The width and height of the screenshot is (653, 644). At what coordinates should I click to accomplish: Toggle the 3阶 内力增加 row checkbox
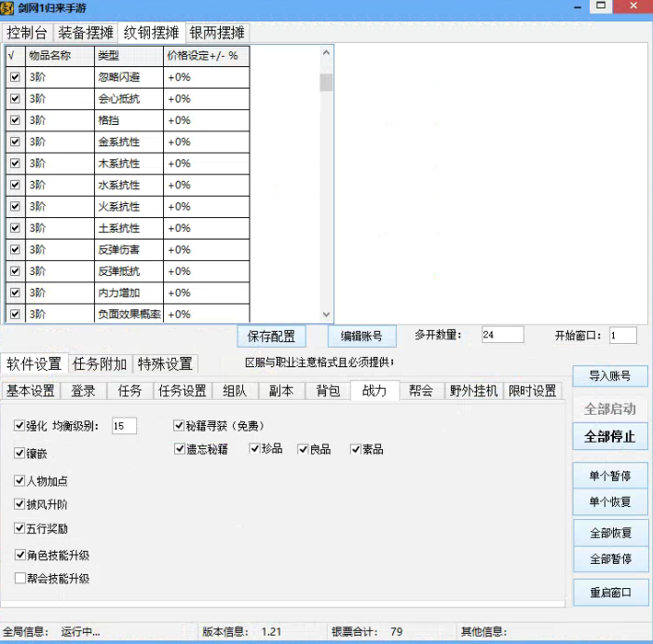16,293
